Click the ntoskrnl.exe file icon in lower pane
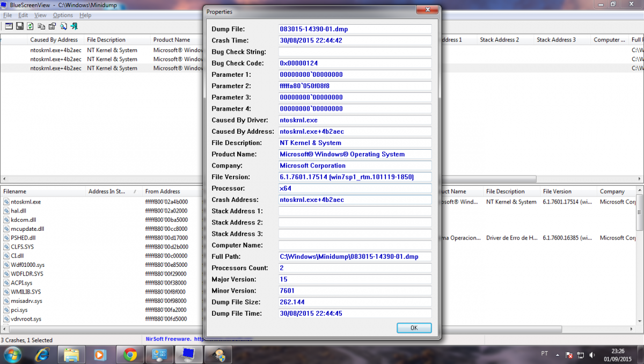The width and height of the screenshot is (644, 364). pyautogui.click(x=6, y=202)
